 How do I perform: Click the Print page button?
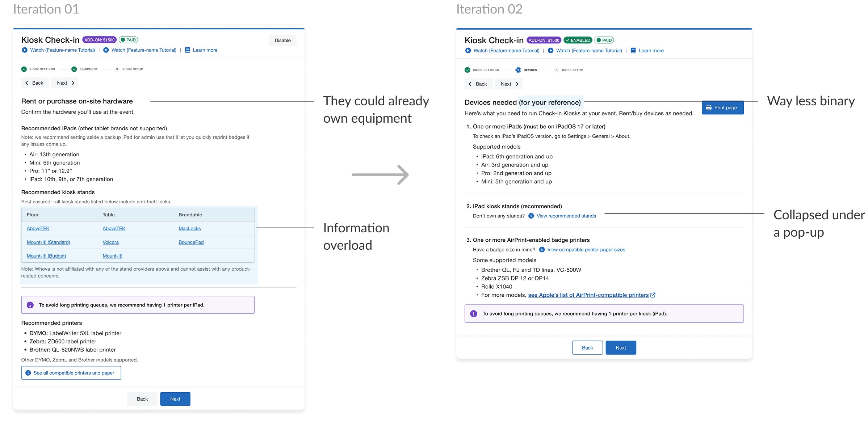coord(722,108)
